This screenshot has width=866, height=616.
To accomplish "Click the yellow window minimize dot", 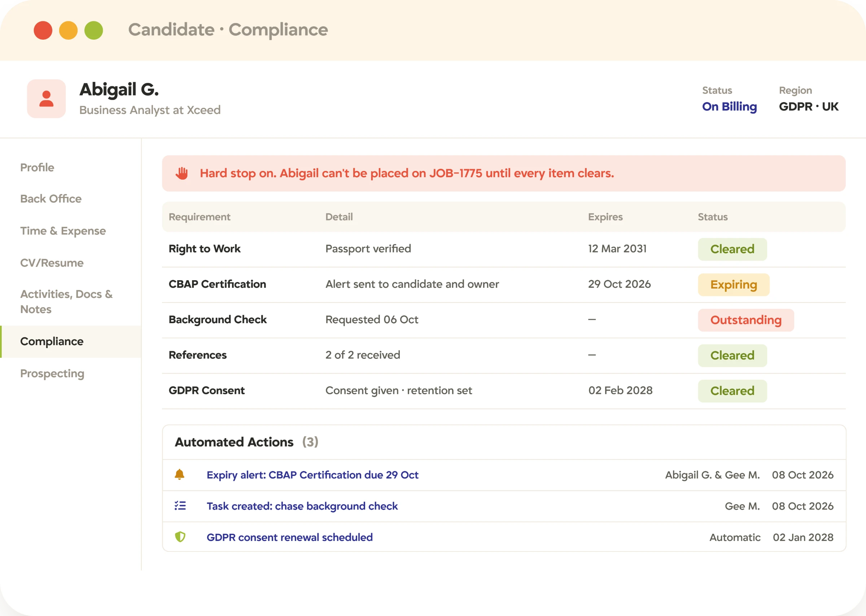I will coord(68,30).
